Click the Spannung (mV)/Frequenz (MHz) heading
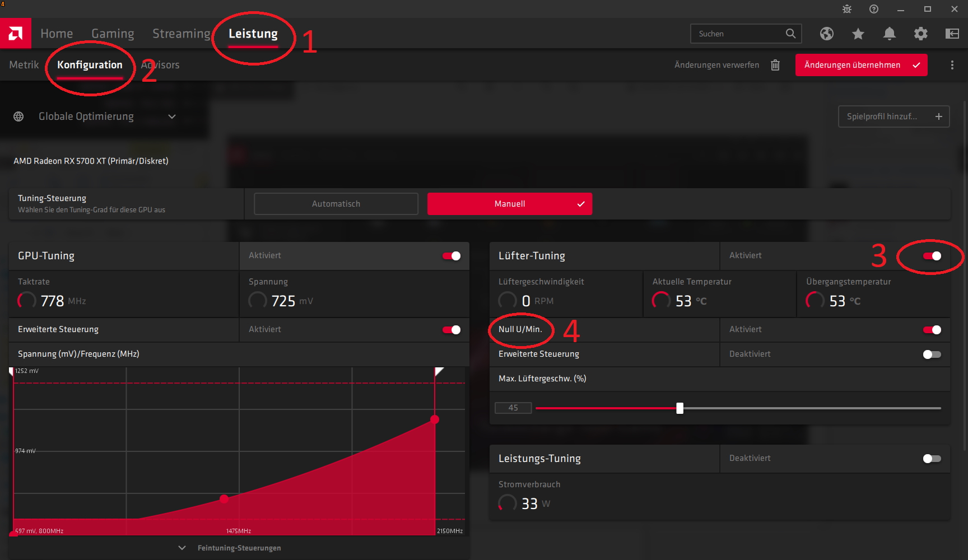Image resolution: width=968 pixels, height=560 pixels. click(x=78, y=354)
